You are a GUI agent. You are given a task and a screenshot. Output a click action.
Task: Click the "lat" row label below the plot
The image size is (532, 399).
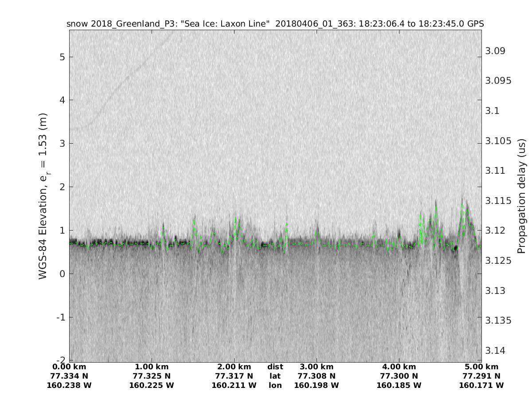pyautogui.click(x=275, y=376)
